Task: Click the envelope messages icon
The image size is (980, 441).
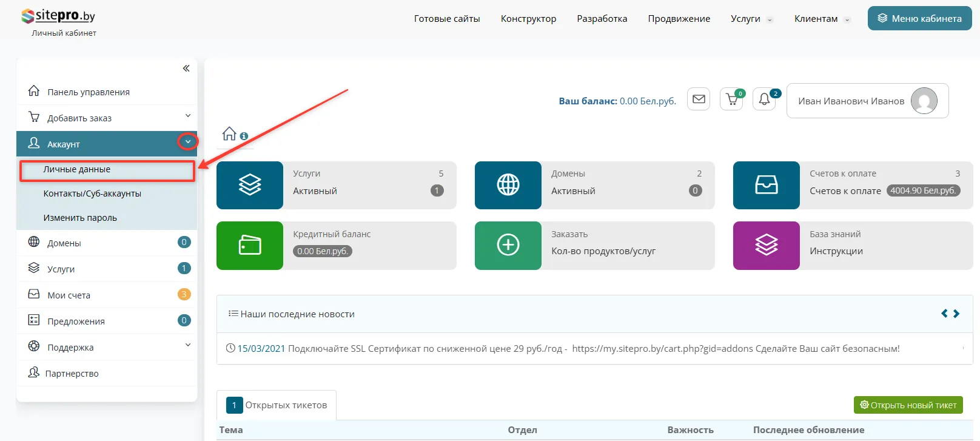Action: click(x=699, y=99)
